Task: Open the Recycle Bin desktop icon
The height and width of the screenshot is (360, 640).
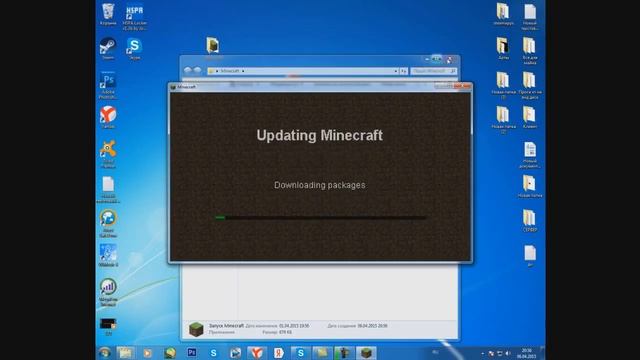Action: pyautogui.click(x=108, y=14)
